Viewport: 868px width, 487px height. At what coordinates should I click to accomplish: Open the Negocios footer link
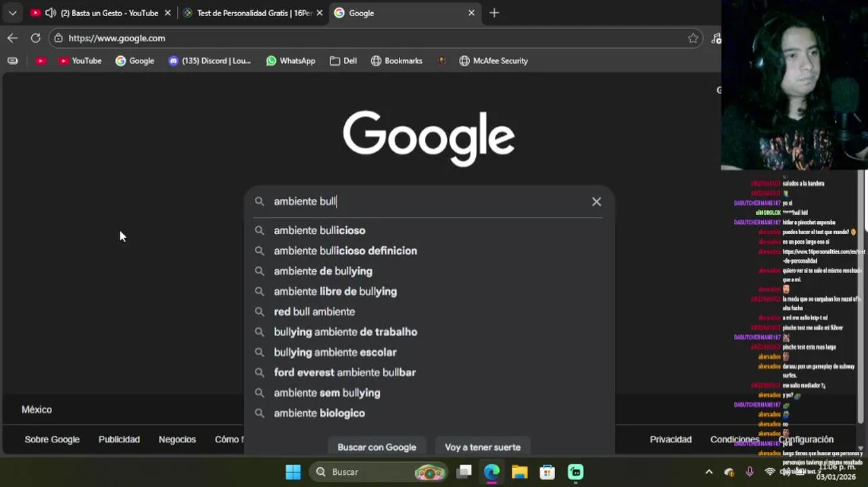(x=177, y=440)
